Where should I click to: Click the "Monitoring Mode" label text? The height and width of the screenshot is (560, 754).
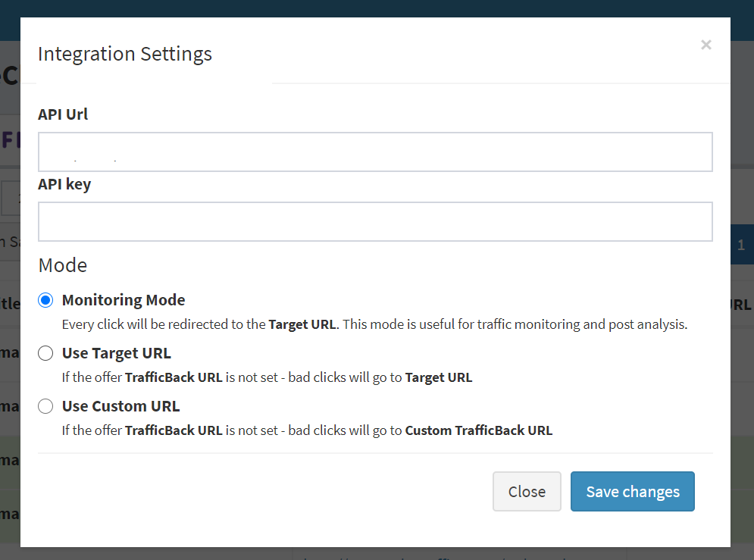tap(124, 300)
